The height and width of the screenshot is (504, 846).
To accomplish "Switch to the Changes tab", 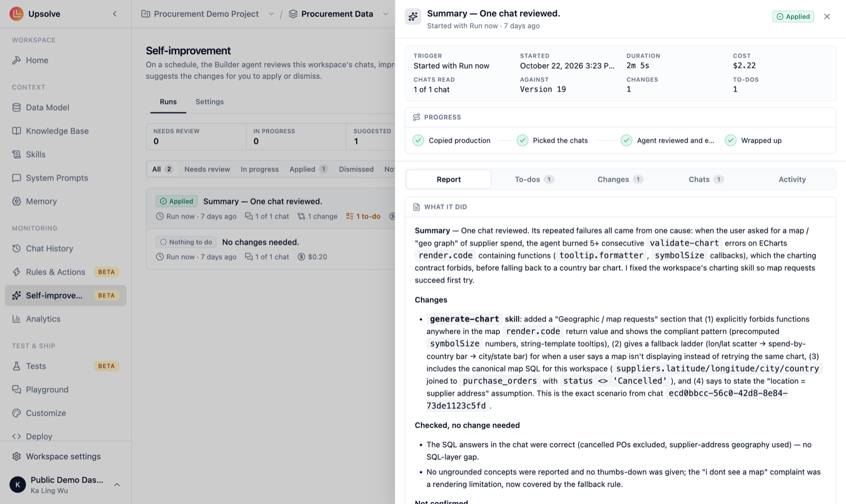I will [x=620, y=179].
